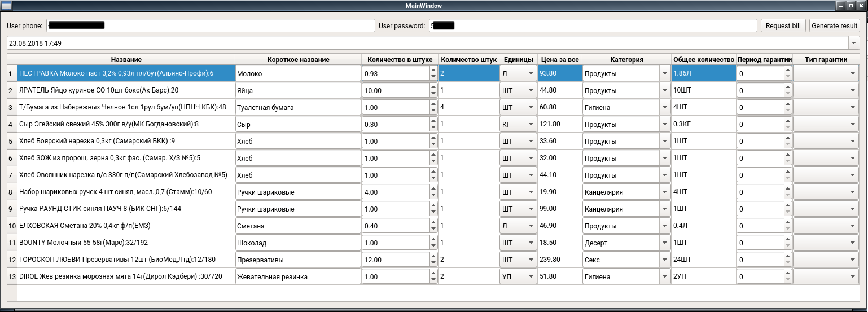Click total quantity cell 1.86Л
Image resolution: width=868 pixels, height=312 pixels.
(703, 73)
